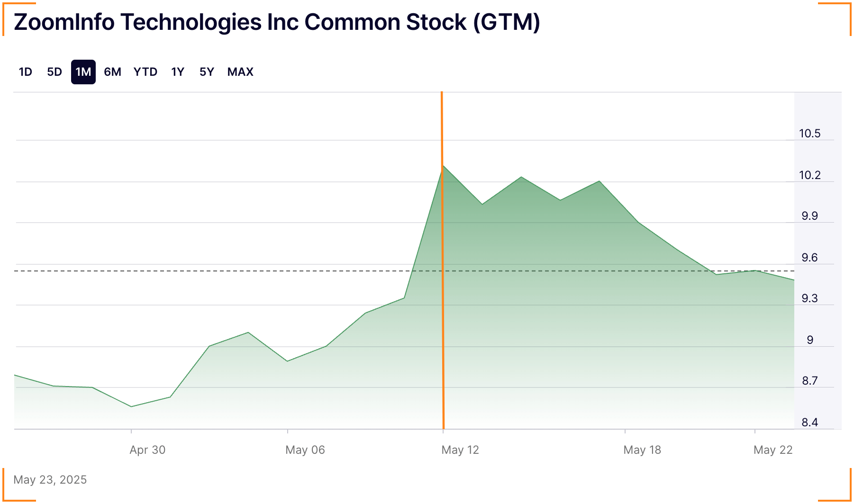Click the 9.6 gridline label
This screenshot has height=504, width=854.
click(810, 258)
